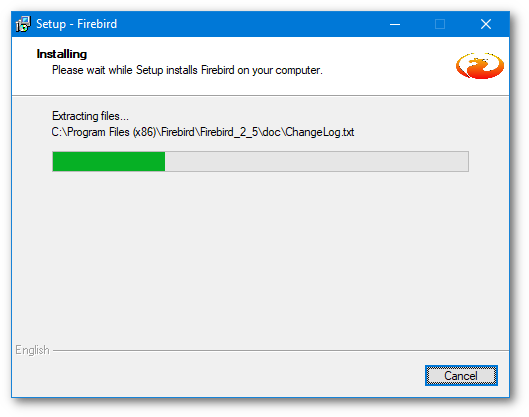Select the "Installing" heading text

coord(62,54)
